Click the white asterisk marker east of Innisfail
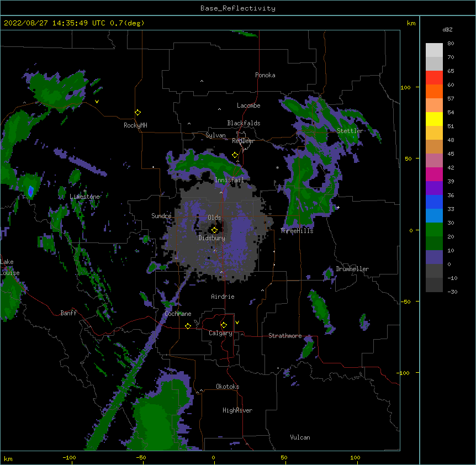Image resolution: width=476 pixels, height=465 pixels. tap(277, 167)
